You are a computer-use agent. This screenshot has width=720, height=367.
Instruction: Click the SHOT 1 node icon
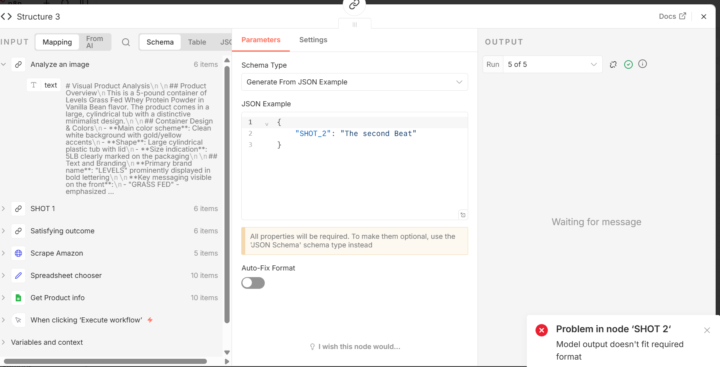point(18,209)
